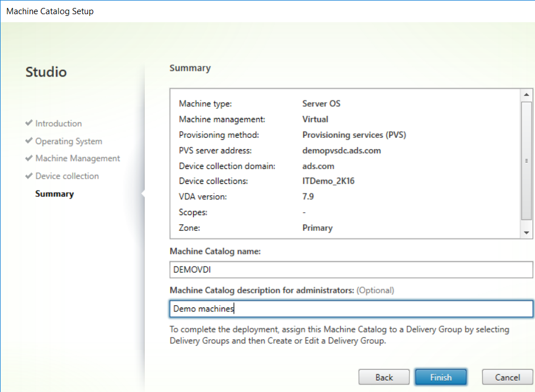
Task: Click the checkmark beside Machine Management
Action: pyautogui.click(x=29, y=158)
